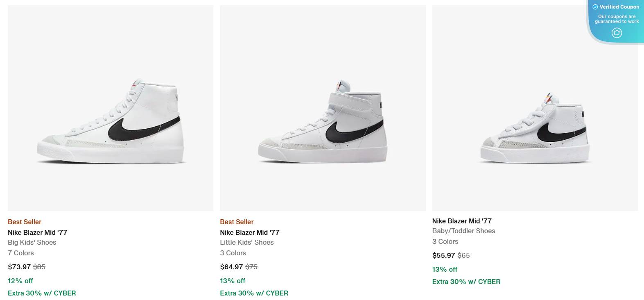This screenshot has width=644, height=300.
Task: View the Baby/Toddler Blazer Mid '77 photo
Action: click(535, 109)
